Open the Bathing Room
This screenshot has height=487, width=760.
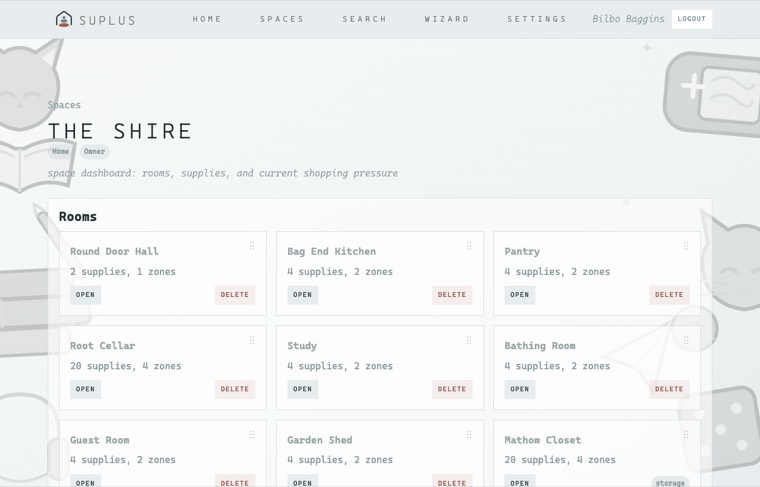[520, 389]
